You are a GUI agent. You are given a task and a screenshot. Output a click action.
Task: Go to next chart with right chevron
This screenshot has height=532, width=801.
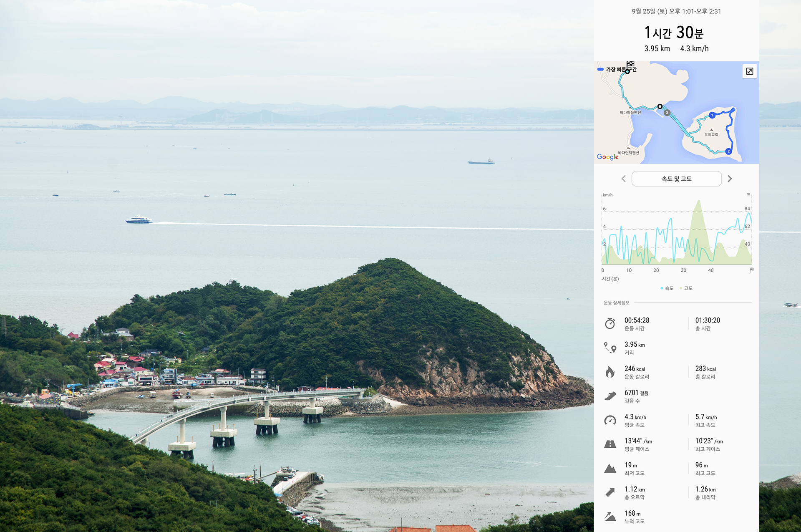[730, 179]
